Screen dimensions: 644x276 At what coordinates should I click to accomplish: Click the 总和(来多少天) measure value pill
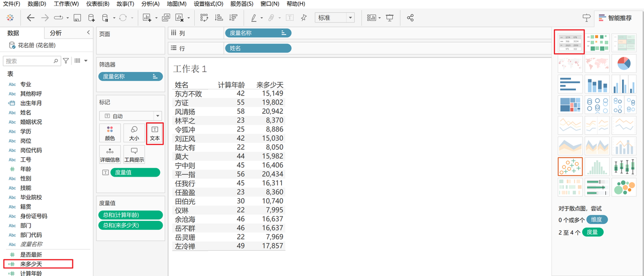(130, 225)
